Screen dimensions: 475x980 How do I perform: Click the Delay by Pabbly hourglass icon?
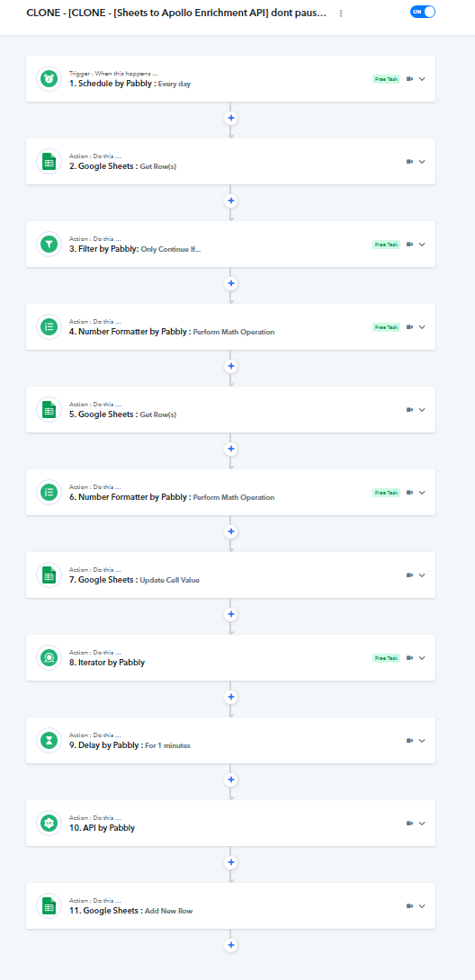click(49, 741)
